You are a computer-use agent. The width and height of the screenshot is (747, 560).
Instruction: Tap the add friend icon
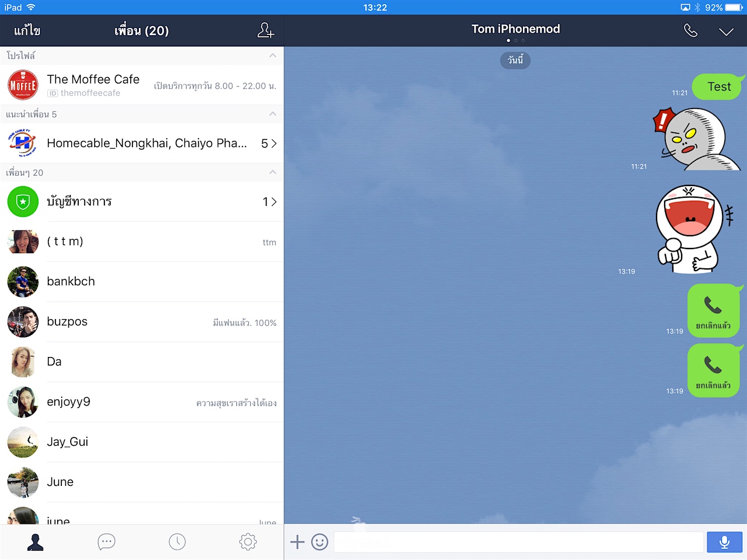coord(266,31)
